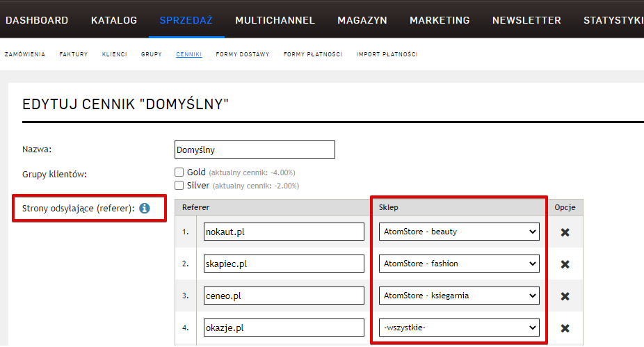Viewport: 644px width, 347px height.
Task: Switch to the Magazyn menu
Action: click(362, 20)
